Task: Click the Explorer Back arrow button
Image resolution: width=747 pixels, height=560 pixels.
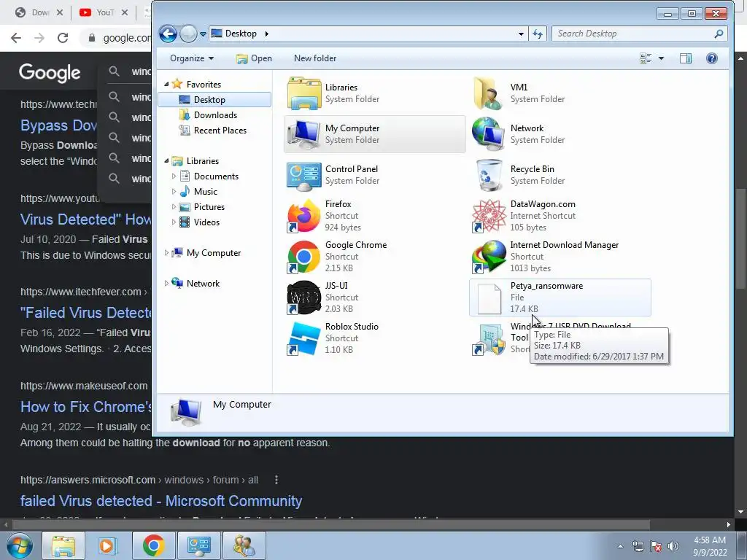Action: point(168,34)
